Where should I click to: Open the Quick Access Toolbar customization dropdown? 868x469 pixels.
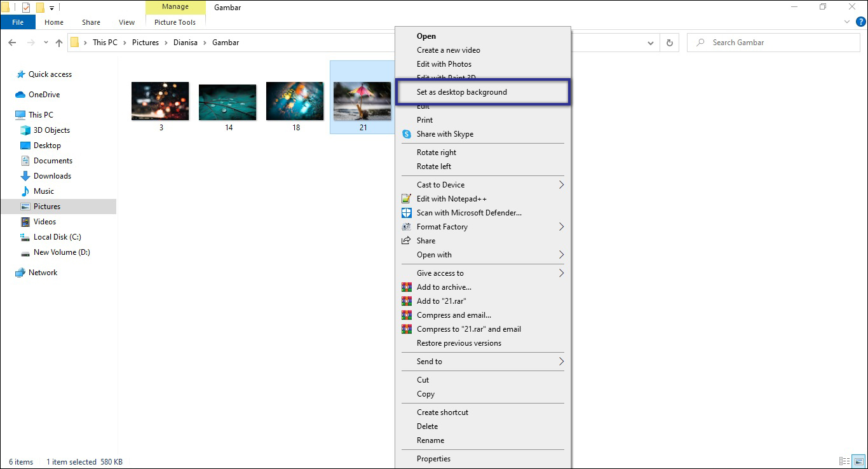click(x=51, y=8)
